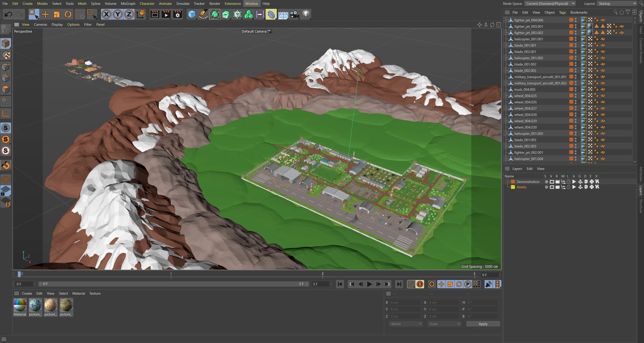
Task: Open the World coordinate system dropdown
Action: click(406, 324)
